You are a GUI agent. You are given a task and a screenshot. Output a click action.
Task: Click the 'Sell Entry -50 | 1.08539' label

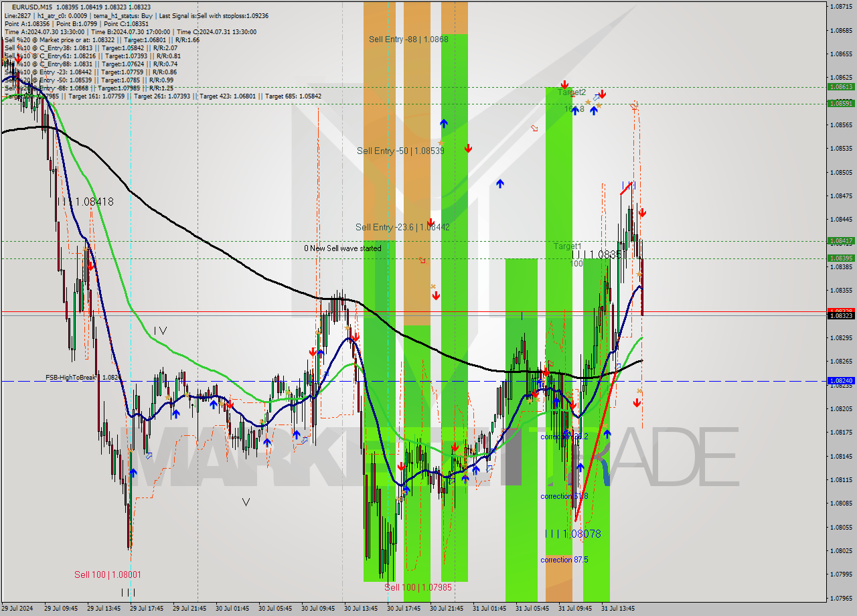pos(400,151)
